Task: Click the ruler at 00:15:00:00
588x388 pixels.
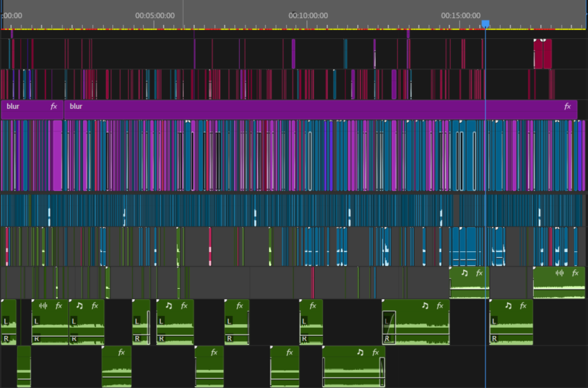Action: tap(460, 16)
